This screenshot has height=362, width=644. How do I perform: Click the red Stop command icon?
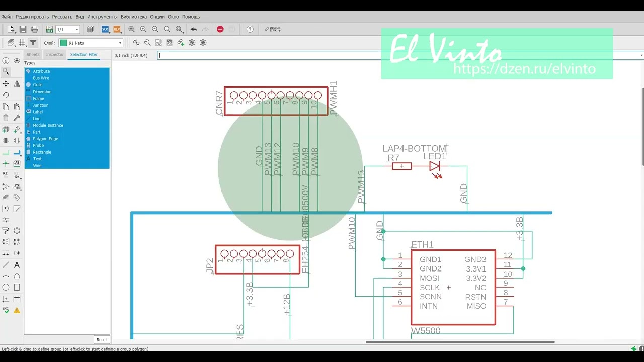tap(220, 29)
